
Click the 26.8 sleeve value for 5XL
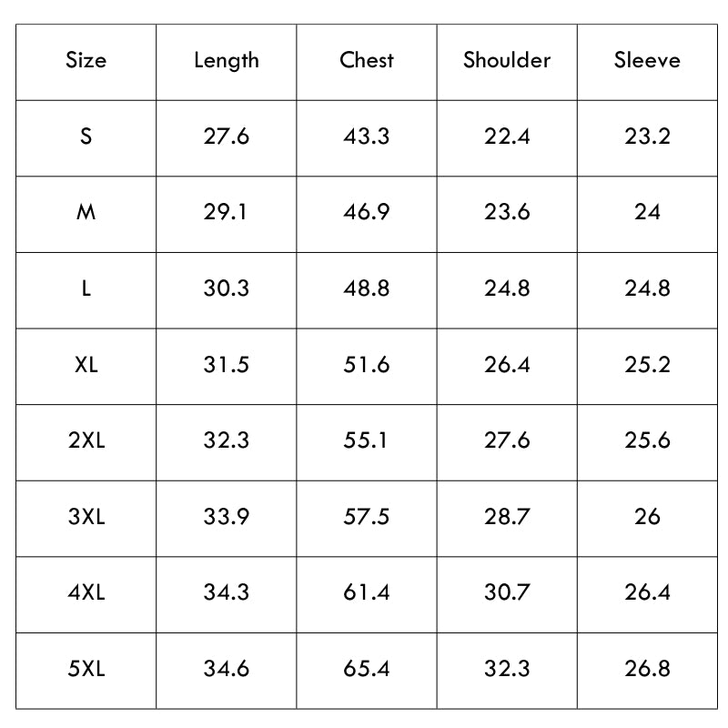(647, 669)
